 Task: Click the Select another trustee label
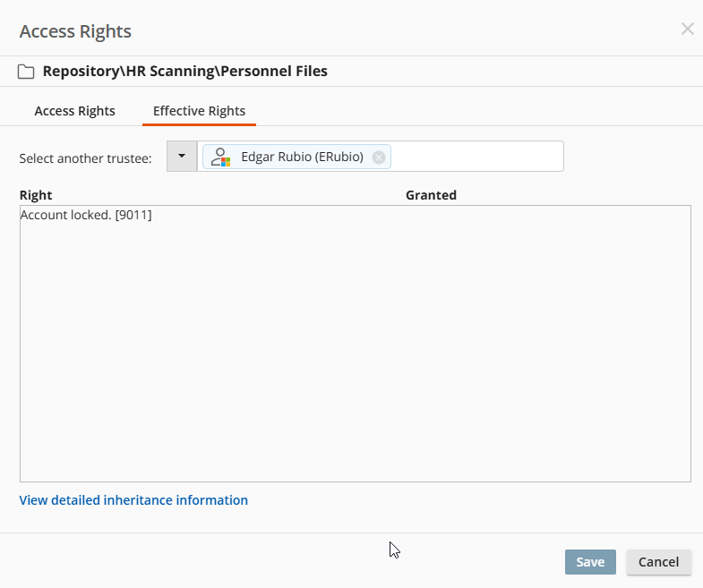pyautogui.click(x=86, y=158)
